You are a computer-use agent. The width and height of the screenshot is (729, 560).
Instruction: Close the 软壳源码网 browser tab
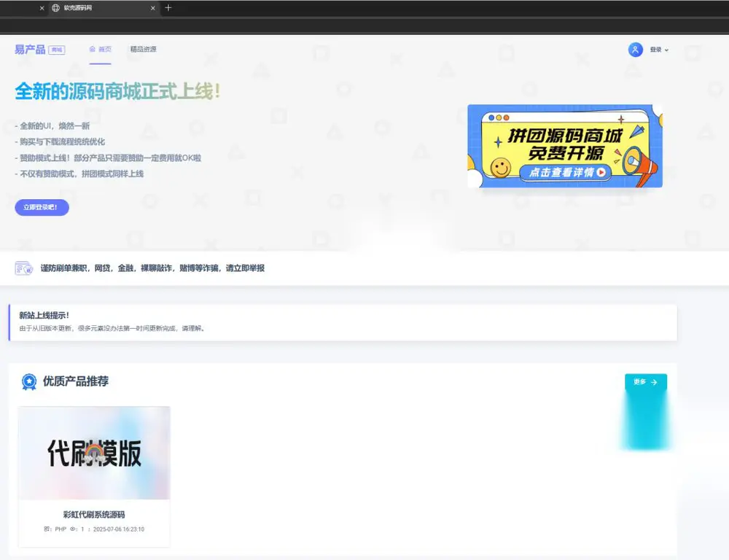pyautogui.click(x=153, y=8)
